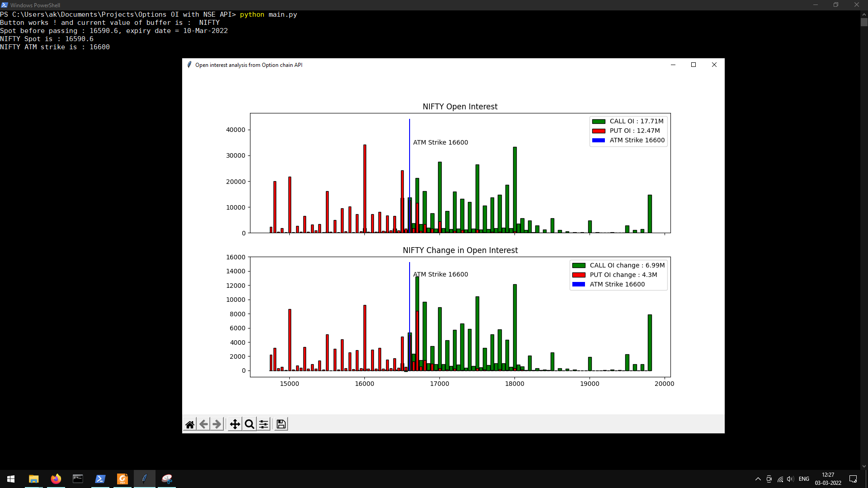Open the paint palette taskbar app
The width and height of the screenshot is (868, 488).
[167, 479]
